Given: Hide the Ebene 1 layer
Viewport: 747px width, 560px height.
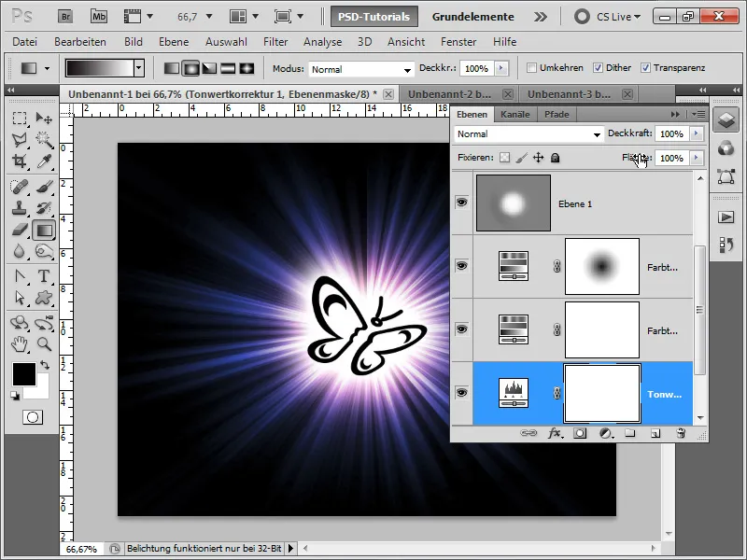Looking at the screenshot, I should [x=461, y=203].
